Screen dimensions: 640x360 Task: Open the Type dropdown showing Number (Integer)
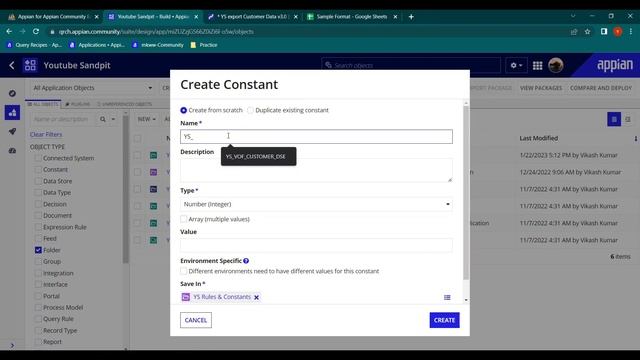tap(316, 204)
